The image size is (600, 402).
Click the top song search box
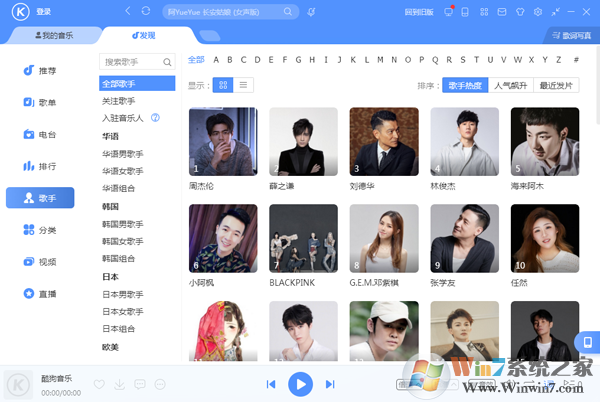point(230,12)
